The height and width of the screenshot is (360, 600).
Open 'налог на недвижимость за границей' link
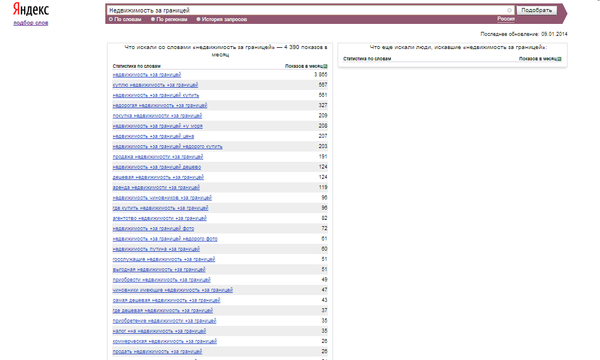(x=159, y=331)
